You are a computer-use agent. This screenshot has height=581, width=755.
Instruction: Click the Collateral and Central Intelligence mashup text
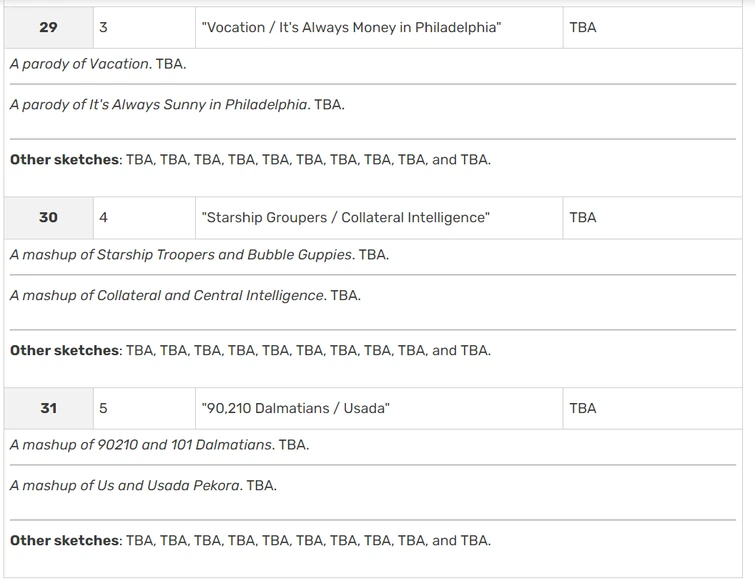tap(185, 296)
